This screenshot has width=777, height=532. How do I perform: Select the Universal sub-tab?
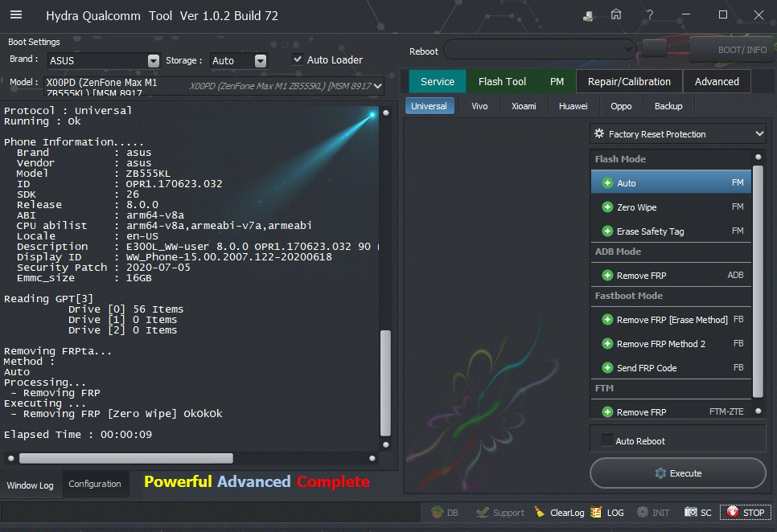coord(430,106)
